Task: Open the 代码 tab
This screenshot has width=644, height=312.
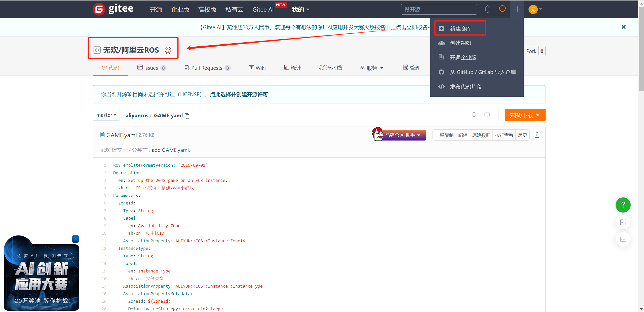Action: point(110,68)
